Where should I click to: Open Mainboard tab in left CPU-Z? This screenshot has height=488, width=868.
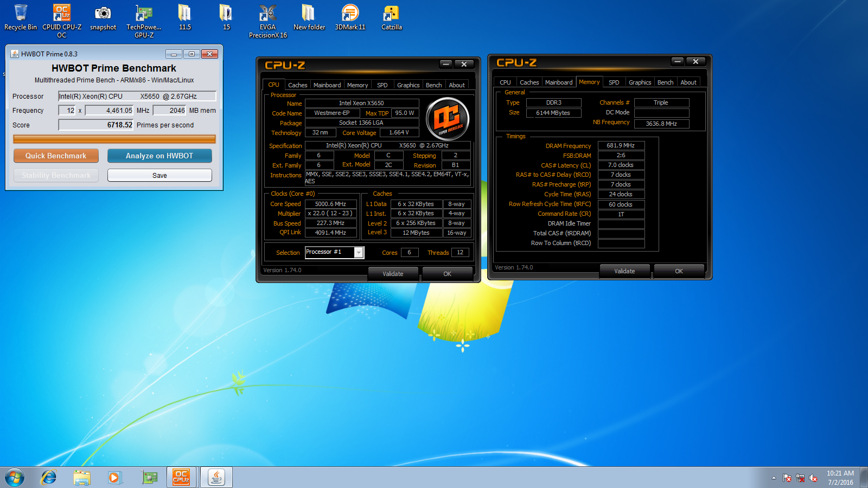pyautogui.click(x=327, y=85)
